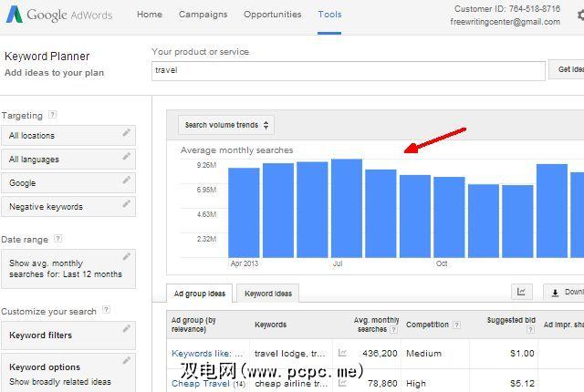This screenshot has height=392, width=584.
Task: Show trend chart icon for Cheap Travel row
Action: click(x=342, y=382)
